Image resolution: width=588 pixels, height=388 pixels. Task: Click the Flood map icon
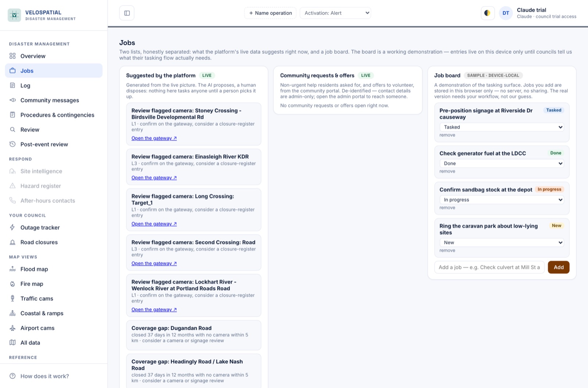[12, 269]
